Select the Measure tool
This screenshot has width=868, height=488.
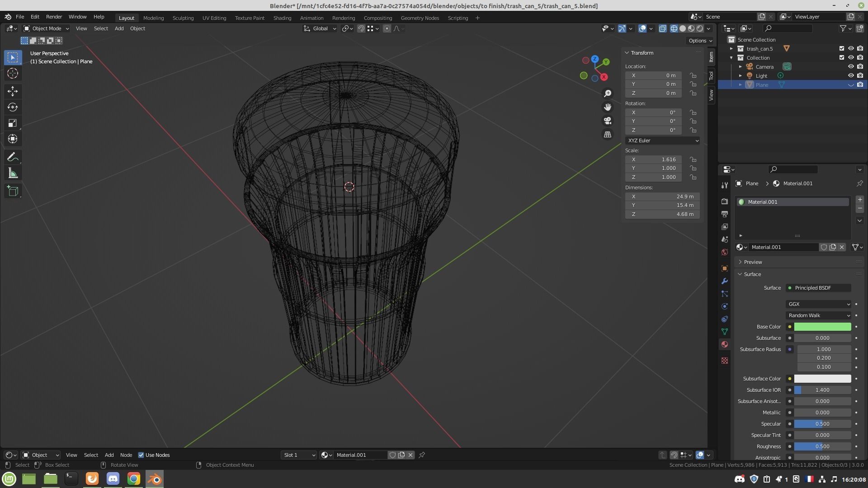13,174
